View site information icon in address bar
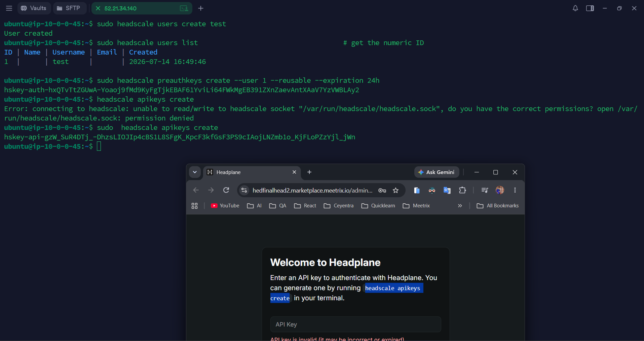 click(244, 190)
